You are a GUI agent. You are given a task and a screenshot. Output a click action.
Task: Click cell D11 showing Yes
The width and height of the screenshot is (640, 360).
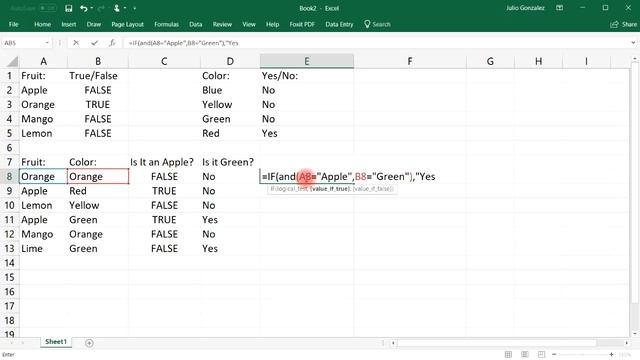[x=230, y=220]
